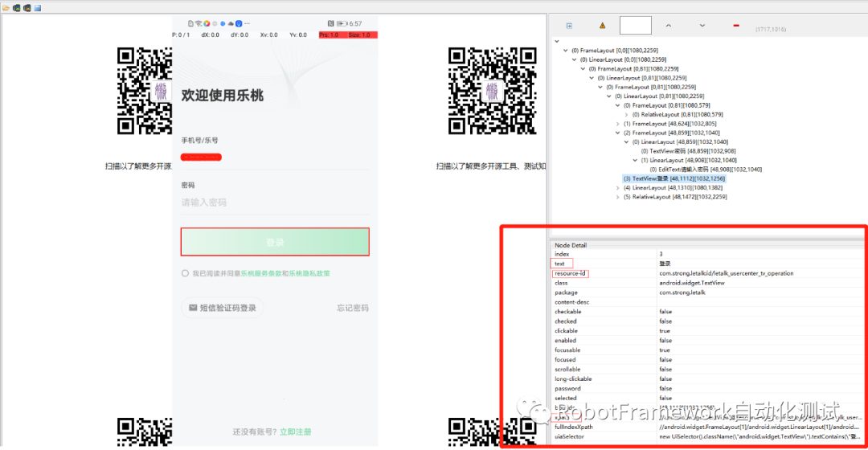Viewport: 868px width, 450px height.
Task: Click the envelope icon on SMS login button
Action: 193,308
